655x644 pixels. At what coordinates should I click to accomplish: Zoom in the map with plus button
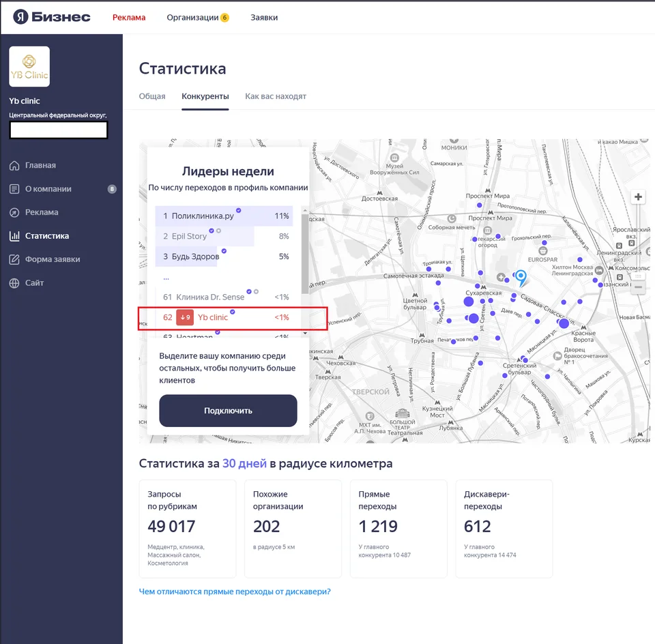638,196
